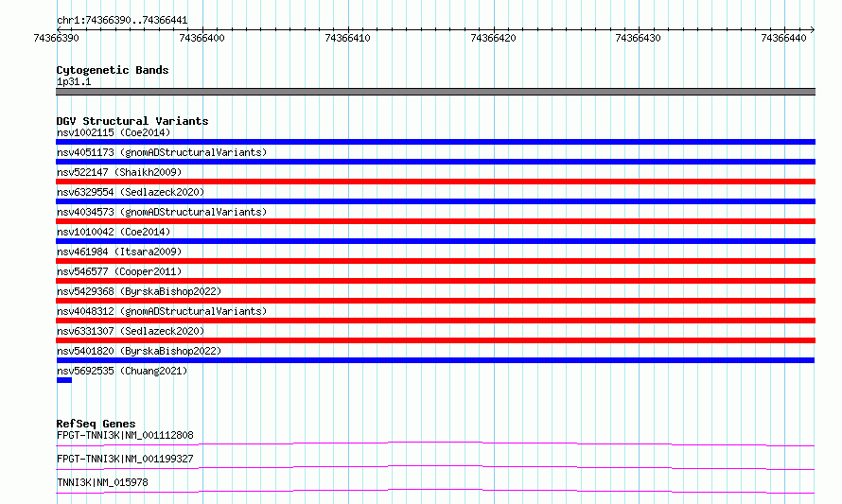Screen dimensions: 842x504
Task: Open variant label nsv4034573 (gnomADStructuralVariants)
Action: coord(162,212)
